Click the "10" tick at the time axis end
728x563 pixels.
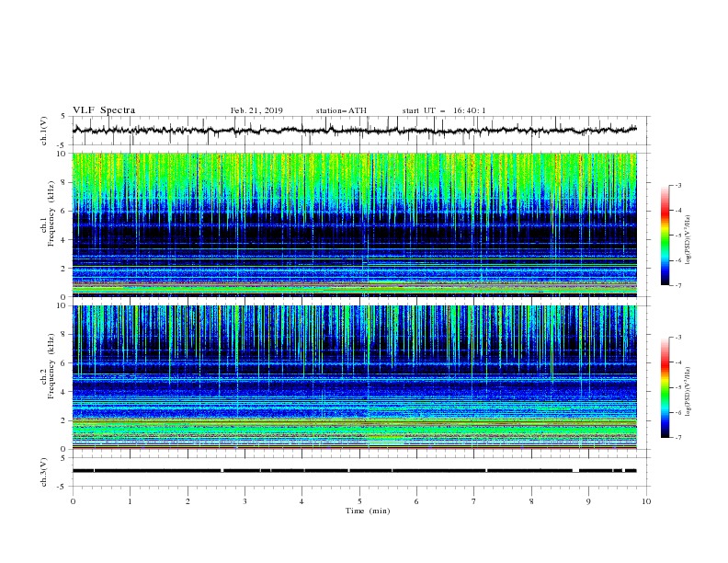coord(646,501)
